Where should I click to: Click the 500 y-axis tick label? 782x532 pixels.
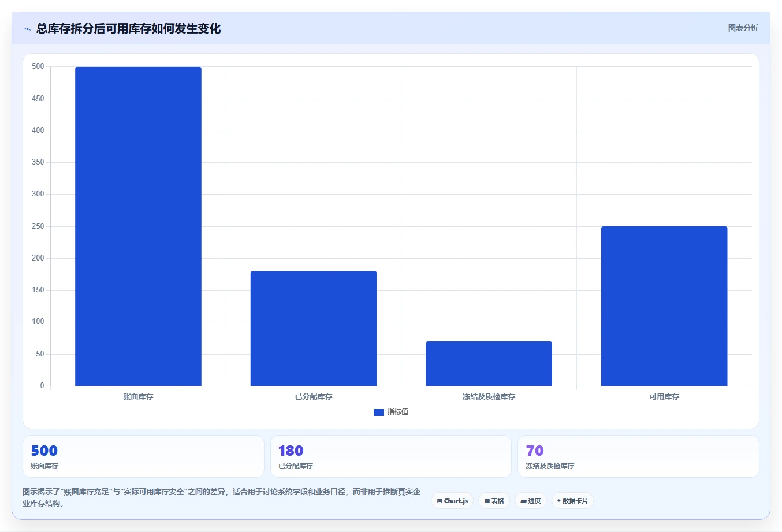click(x=38, y=66)
